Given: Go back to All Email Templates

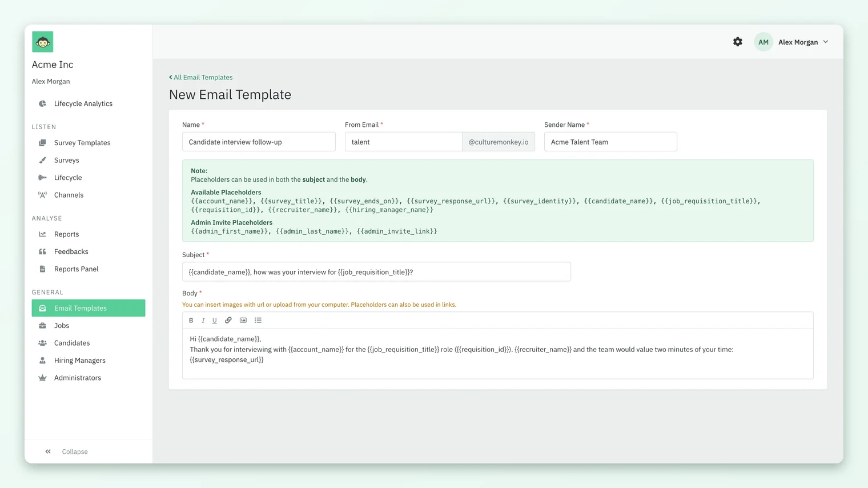Looking at the screenshot, I should tap(201, 77).
